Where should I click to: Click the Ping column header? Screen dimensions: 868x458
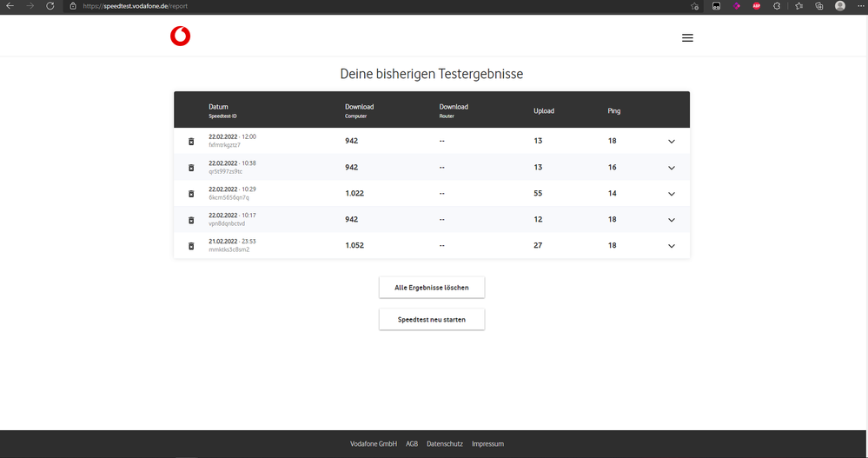(614, 110)
